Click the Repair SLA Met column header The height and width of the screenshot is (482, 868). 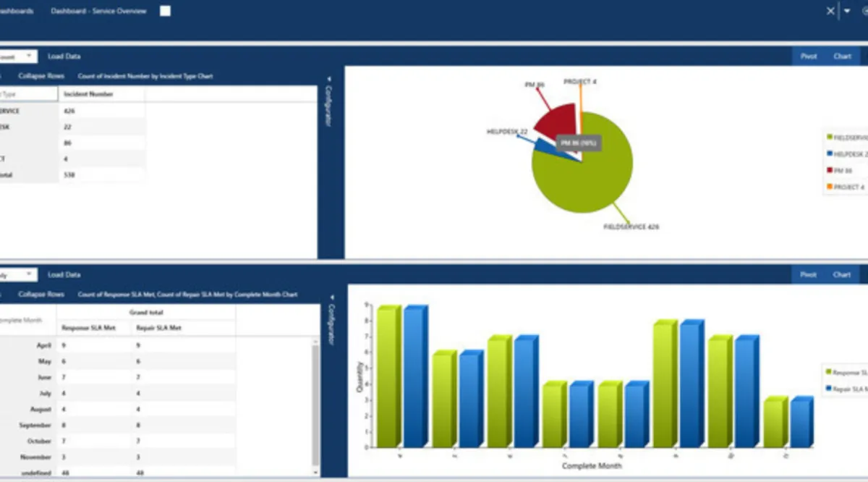(184, 329)
